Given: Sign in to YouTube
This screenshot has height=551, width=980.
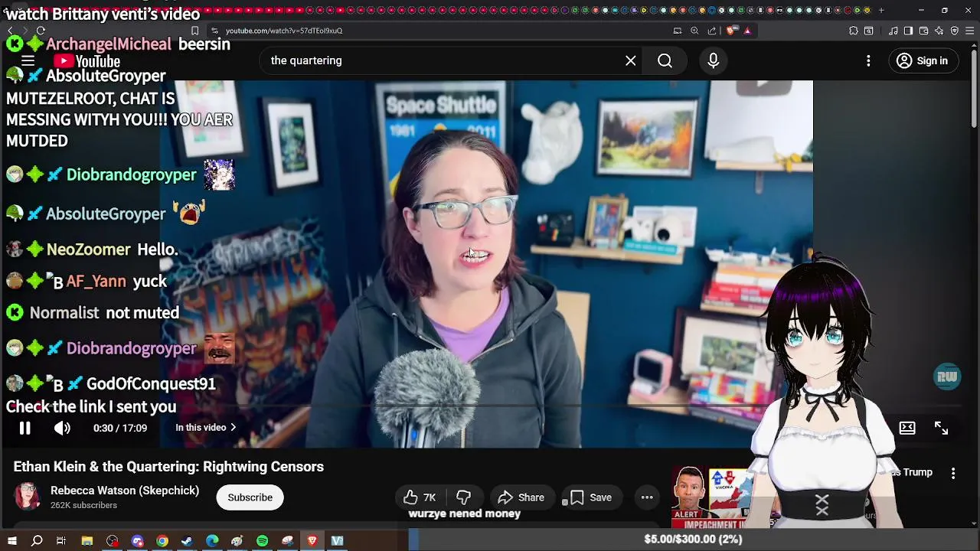Looking at the screenshot, I should tap(923, 60).
